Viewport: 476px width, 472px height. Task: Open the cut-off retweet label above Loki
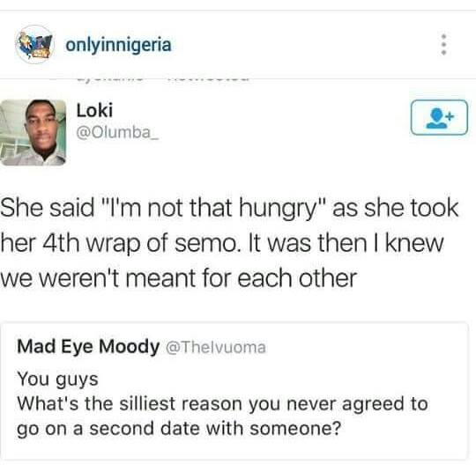click(164, 80)
